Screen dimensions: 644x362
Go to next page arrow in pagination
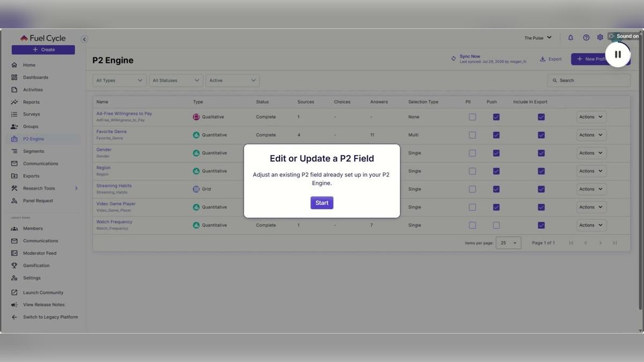600,243
